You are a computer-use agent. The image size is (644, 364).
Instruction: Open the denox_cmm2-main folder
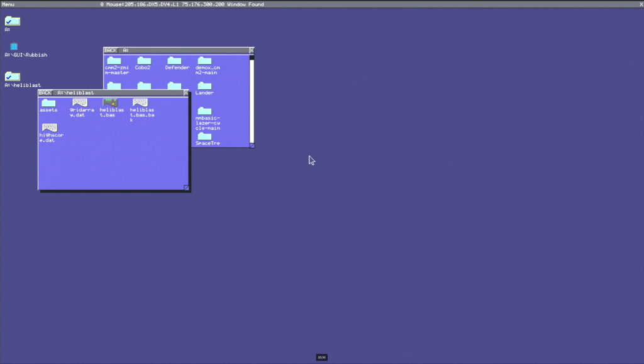pos(204,61)
